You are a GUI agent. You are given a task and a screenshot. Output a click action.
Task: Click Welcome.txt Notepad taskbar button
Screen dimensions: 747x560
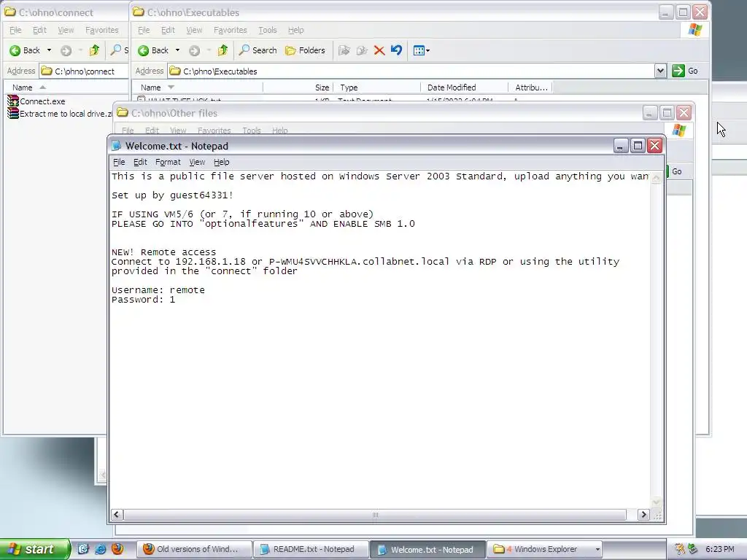pos(427,549)
